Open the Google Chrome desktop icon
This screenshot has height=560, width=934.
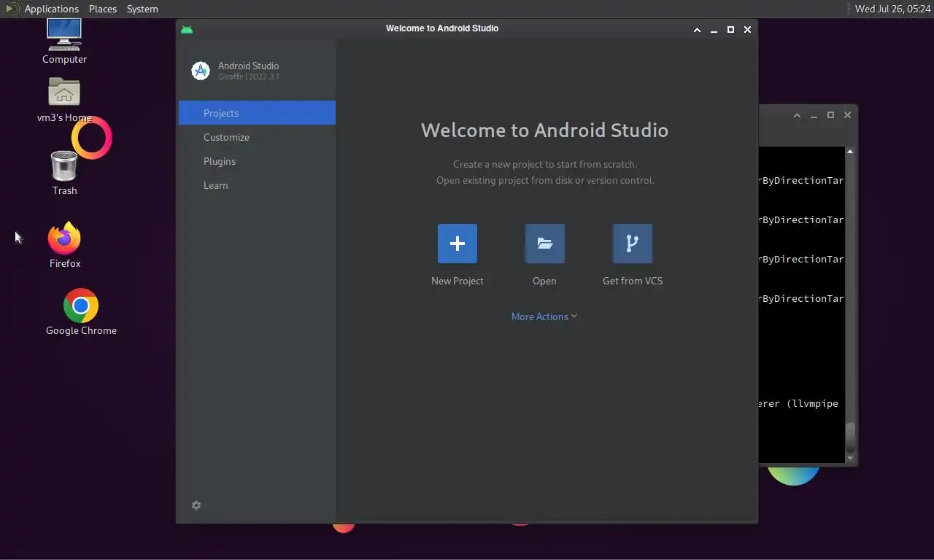(81, 306)
